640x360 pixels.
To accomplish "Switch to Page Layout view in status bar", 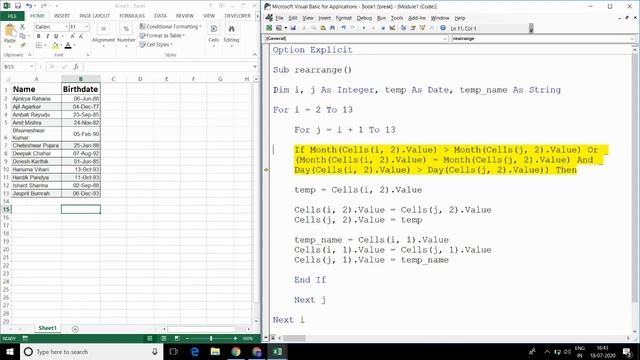I will (163, 338).
